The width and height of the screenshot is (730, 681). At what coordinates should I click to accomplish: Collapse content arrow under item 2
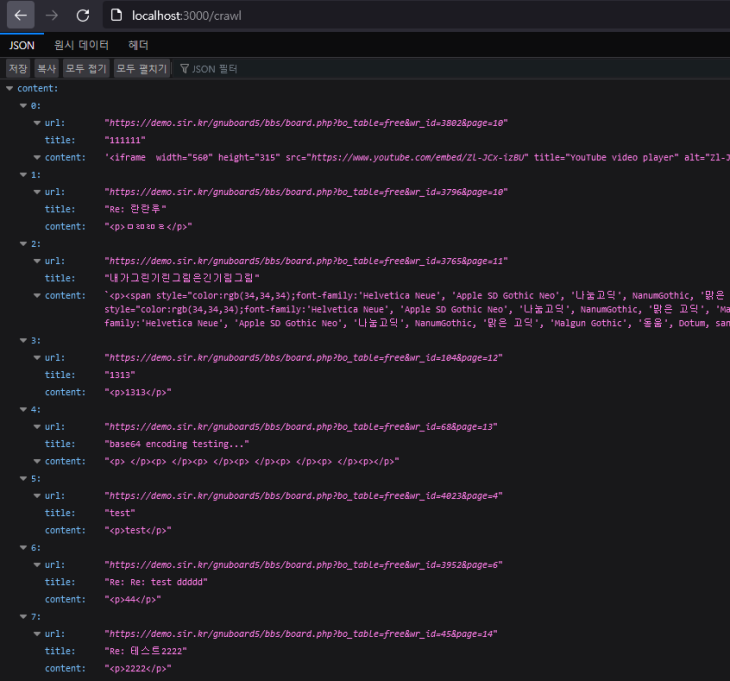pos(37,295)
